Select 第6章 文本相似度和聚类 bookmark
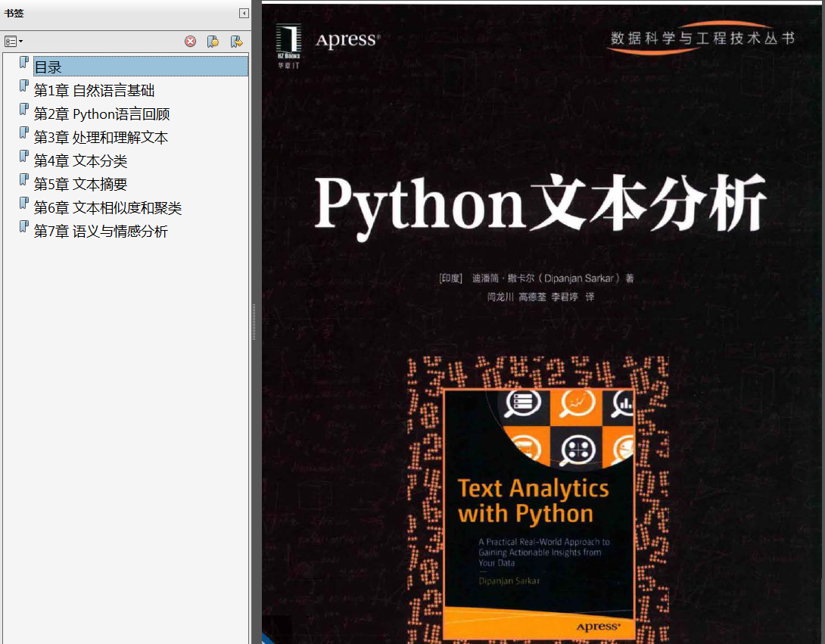 tap(108, 208)
